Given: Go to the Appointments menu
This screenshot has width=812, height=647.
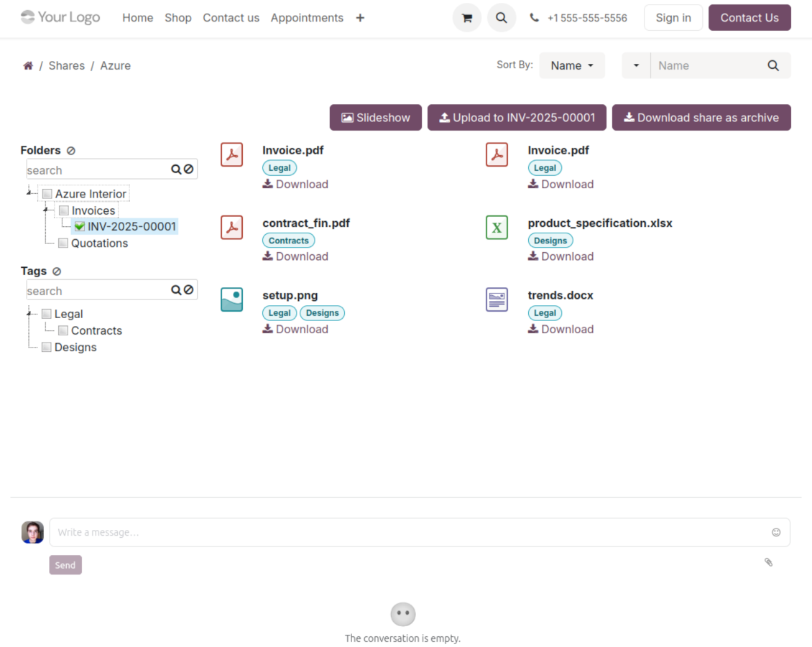Looking at the screenshot, I should pos(307,18).
